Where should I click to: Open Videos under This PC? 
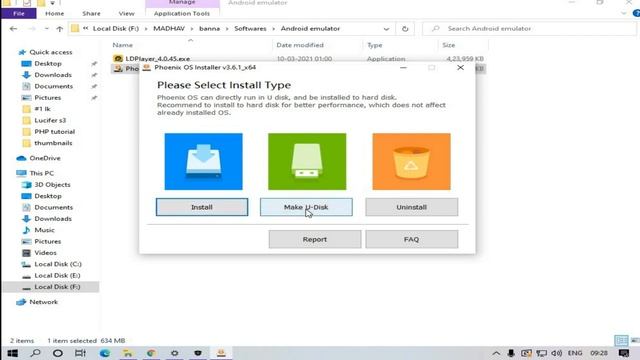coord(45,253)
